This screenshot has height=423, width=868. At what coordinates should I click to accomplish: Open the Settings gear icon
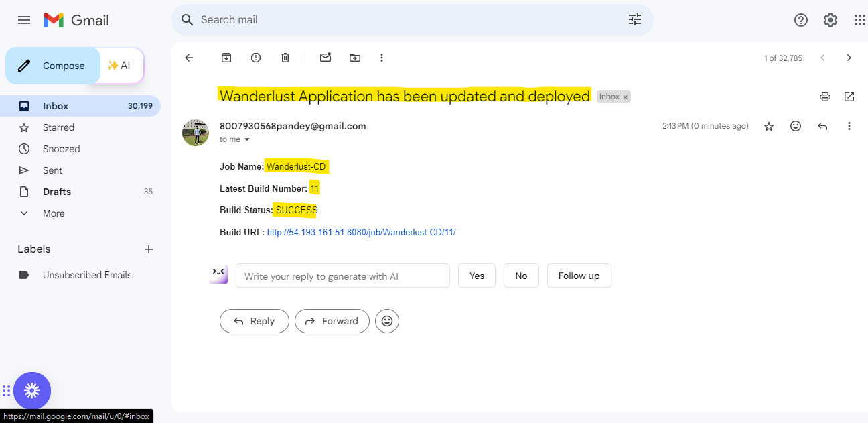pyautogui.click(x=830, y=20)
